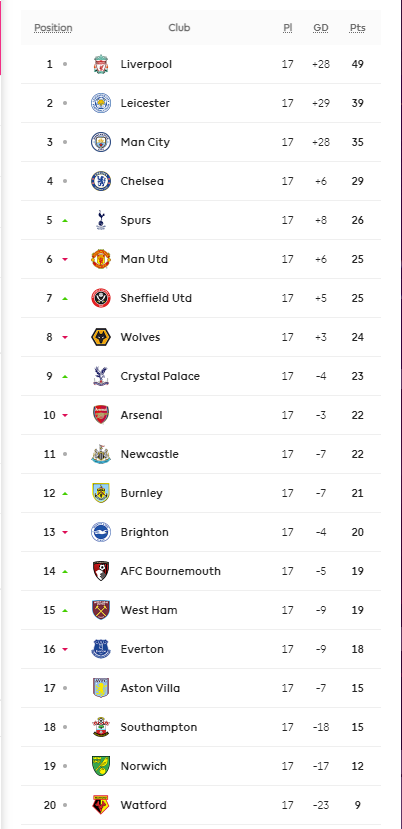Image resolution: width=402 pixels, height=829 pixels.
Task: Click the Chelsea club badge
Action: click(x=100, y=181)
